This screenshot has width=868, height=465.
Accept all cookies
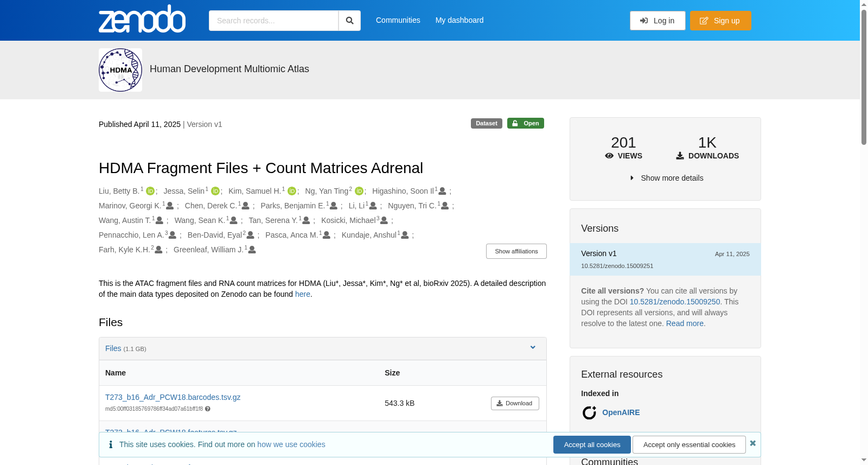point(592,444)
